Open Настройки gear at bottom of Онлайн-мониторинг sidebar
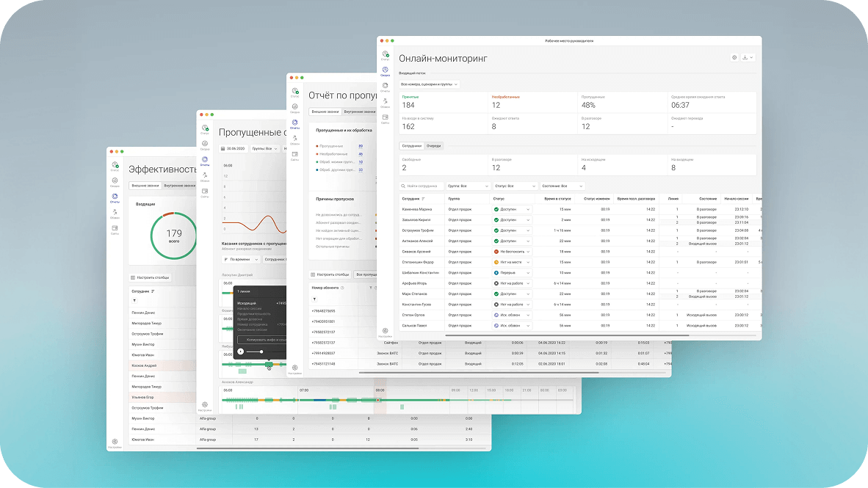The width and height of the screenshot is (868, 488). click(x=386, y=332)
